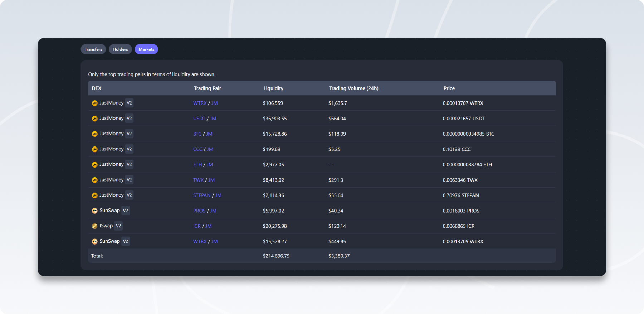The width and height of the screenshot is (644, 314).
Task: Click the V2 badge in the ETH row
Action: coord(129,164)
